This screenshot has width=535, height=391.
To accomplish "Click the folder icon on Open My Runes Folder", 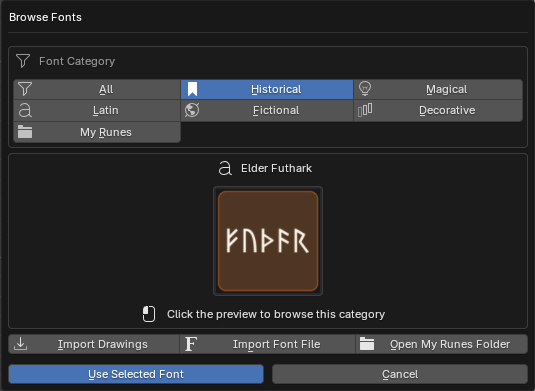I will [x=367, y=344].
